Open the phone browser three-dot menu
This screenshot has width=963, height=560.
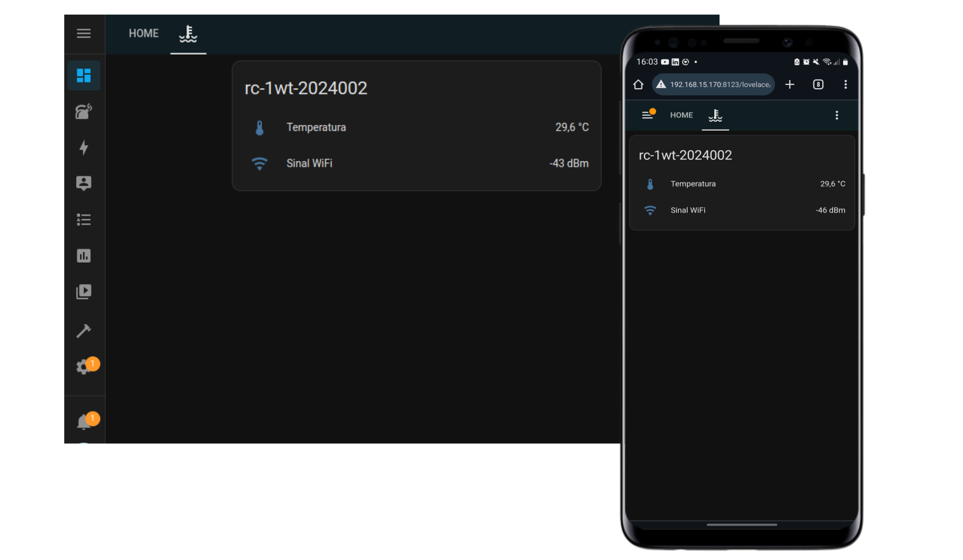click(846, 84)
